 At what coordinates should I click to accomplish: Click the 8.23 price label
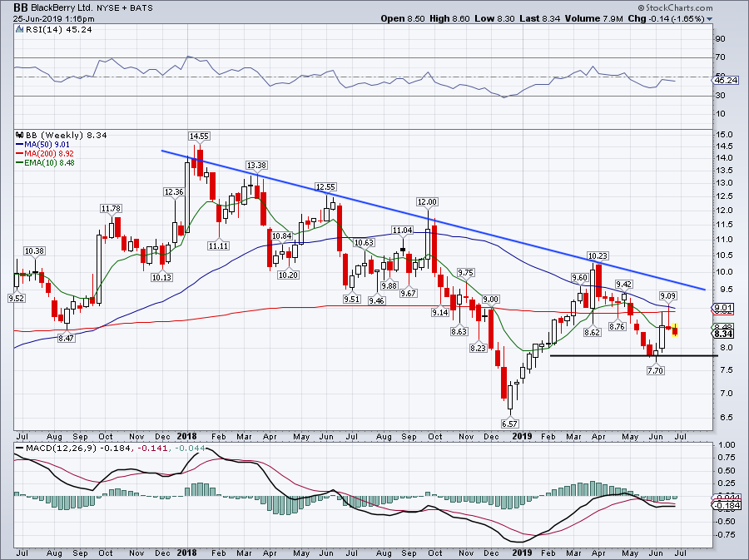click(x=479, y=348)
